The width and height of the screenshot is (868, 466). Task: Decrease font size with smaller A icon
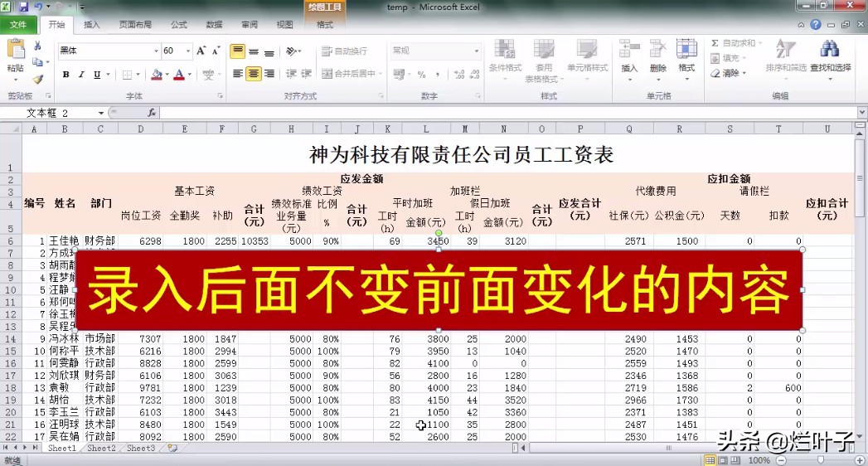tap(216, 51)
